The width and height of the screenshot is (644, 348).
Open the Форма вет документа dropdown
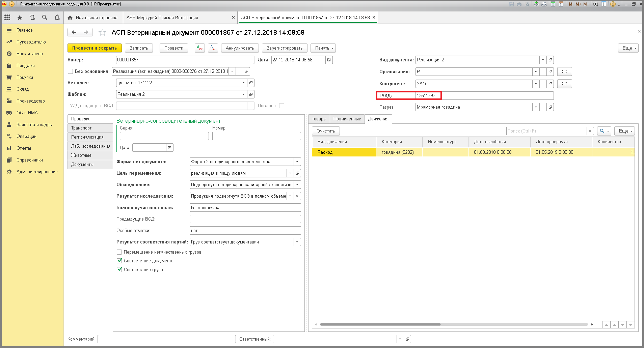297,162
